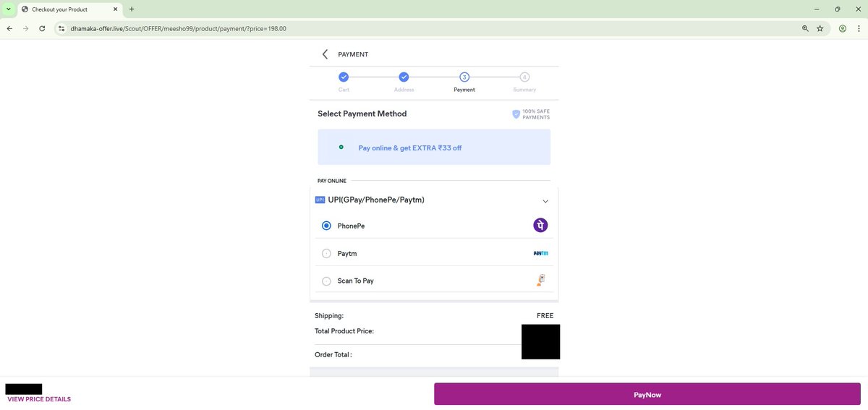Image resolution: width=868 pixels, height=410 pixels.
Task: Click the UPI badge icon
Action: coord(320,200)
